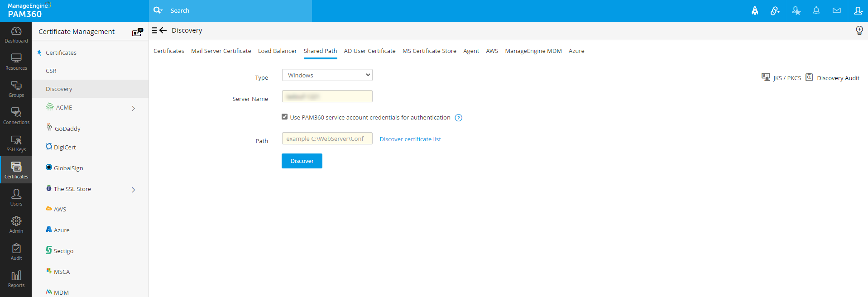Image resolution: width=868 pixels, height=297 pixels.
Task: Expand The SSL Store chevron
Action: 134,190
